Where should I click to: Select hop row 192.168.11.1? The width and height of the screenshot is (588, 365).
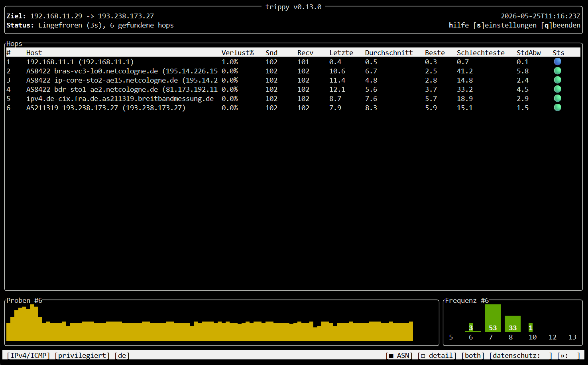click(293, 62)
